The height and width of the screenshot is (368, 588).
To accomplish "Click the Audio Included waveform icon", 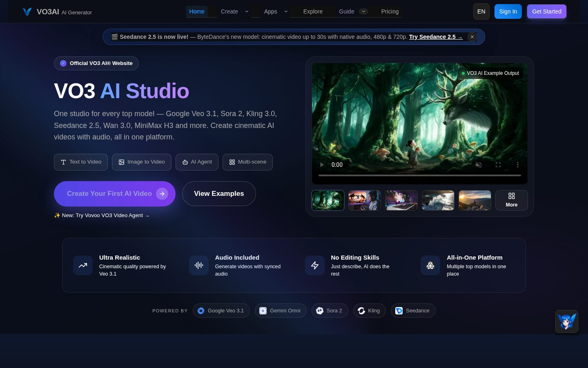I will point(199,265).
